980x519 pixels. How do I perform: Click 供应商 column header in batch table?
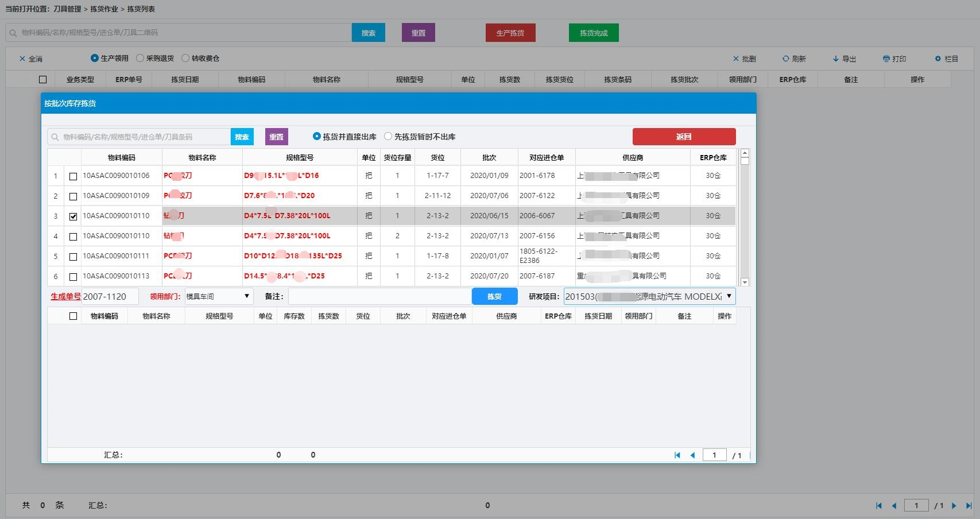point(633,157)
